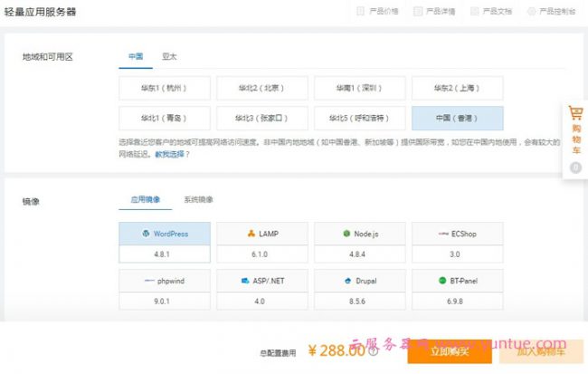The image size is (588, 374).
Task: Open the 应用镜像 tab
Action: (145, 199)
